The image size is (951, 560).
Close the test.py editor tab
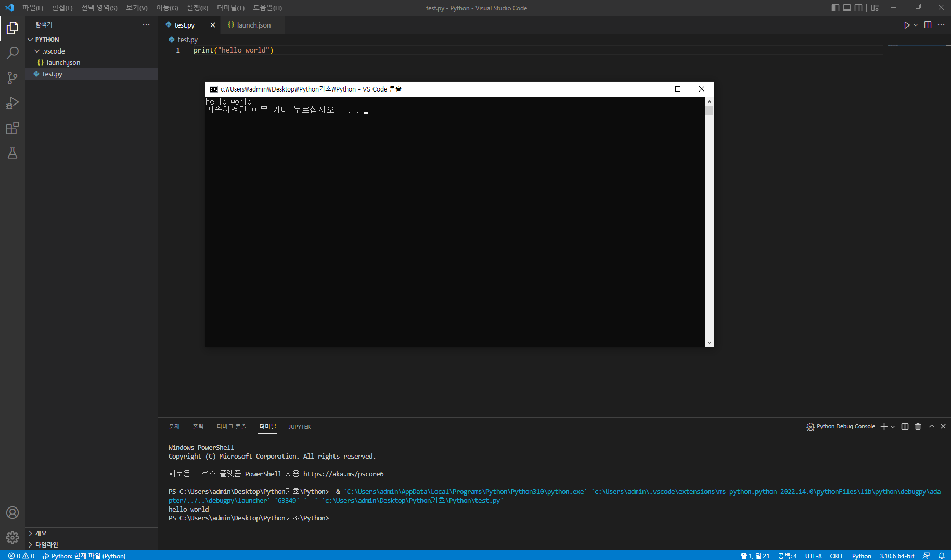click(213, 25)
